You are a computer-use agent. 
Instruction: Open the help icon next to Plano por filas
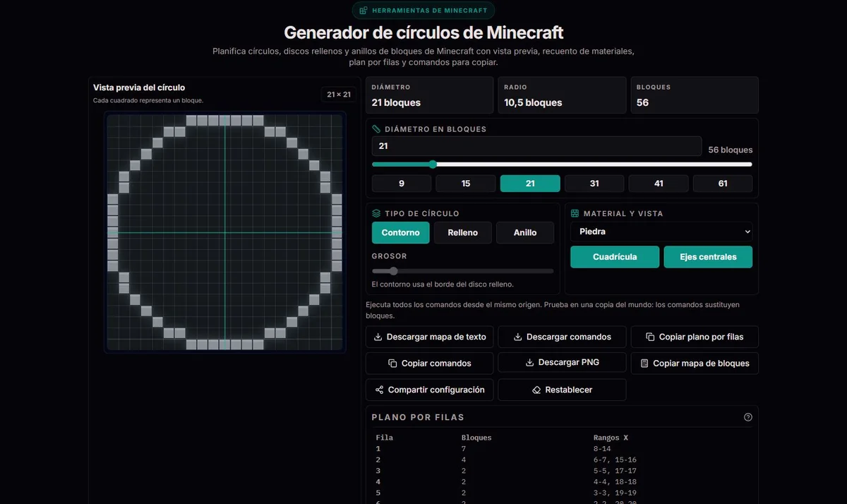click(x=748, y=417)
